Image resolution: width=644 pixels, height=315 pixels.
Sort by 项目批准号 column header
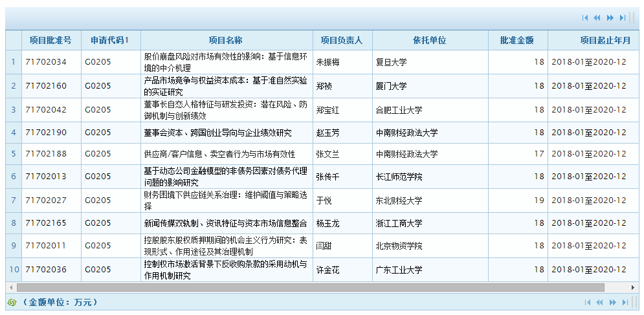pos(50,40)
